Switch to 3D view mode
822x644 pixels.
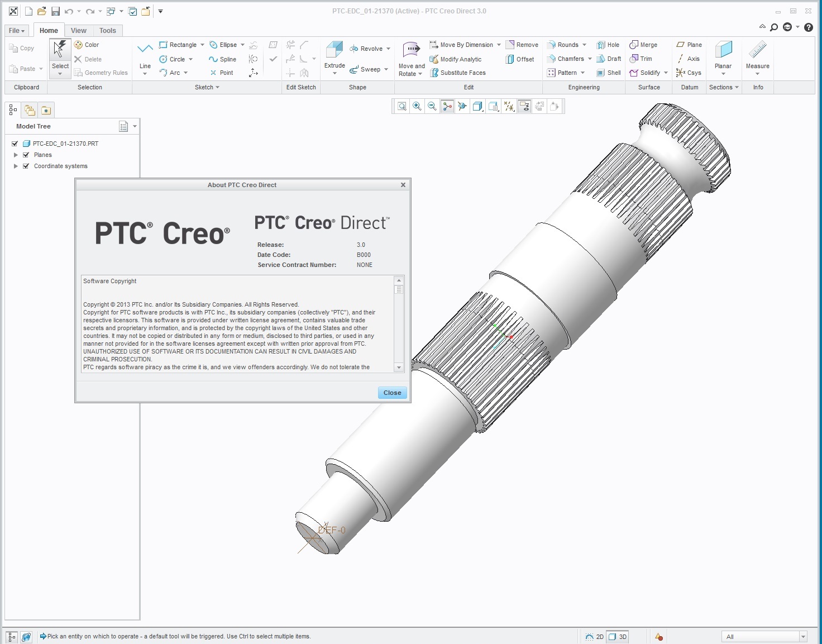[618, 637]
